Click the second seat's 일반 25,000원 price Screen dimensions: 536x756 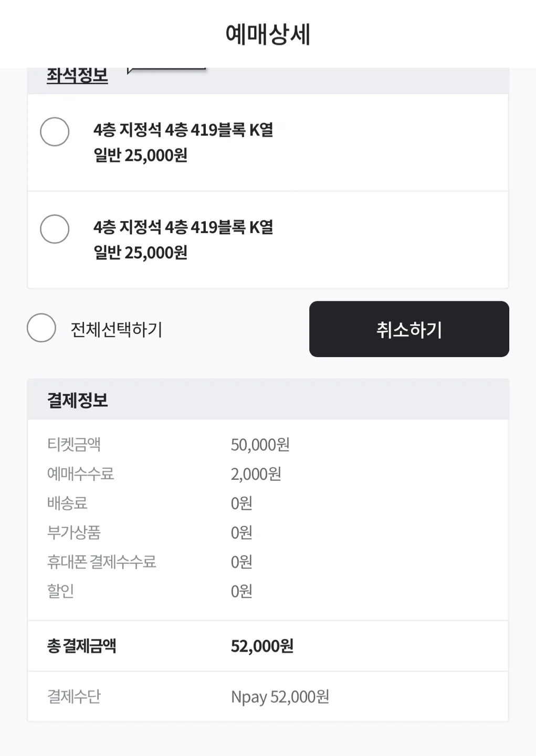140,253
